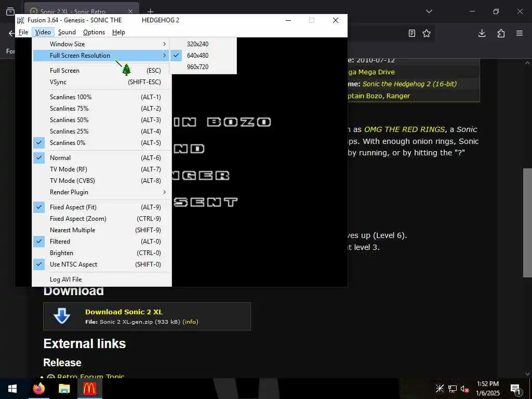This screenshot has width=532, height=399.
Task: Open File Explorer from the taskbar
Action: point(64,389)
